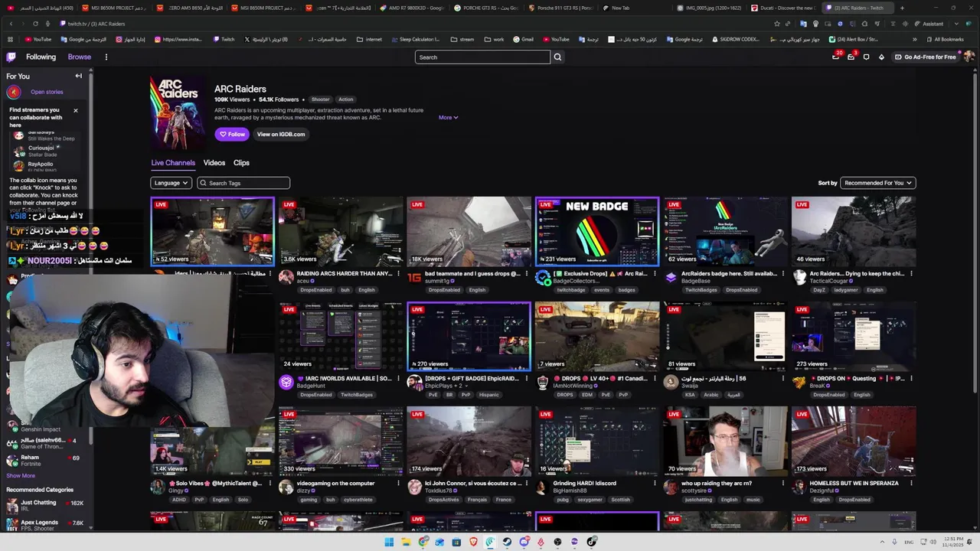The height and width of the screenshot is (551, 980).
Task: Open Steam from taskbar
Action: (507, 542)
